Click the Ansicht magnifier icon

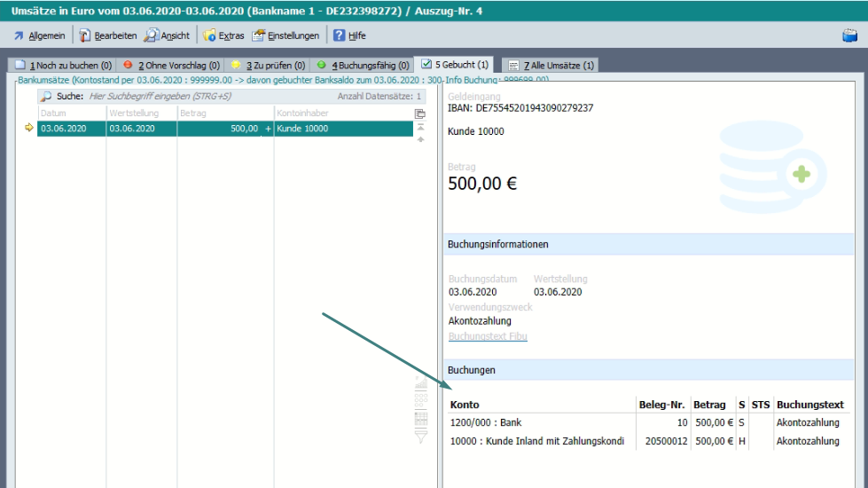click(152, 35)
